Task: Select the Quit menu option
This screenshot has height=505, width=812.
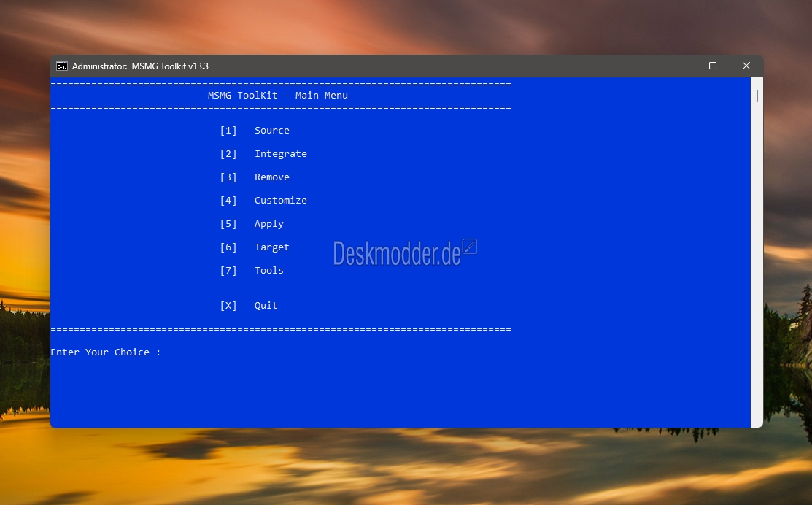Action: click(266, 306)
